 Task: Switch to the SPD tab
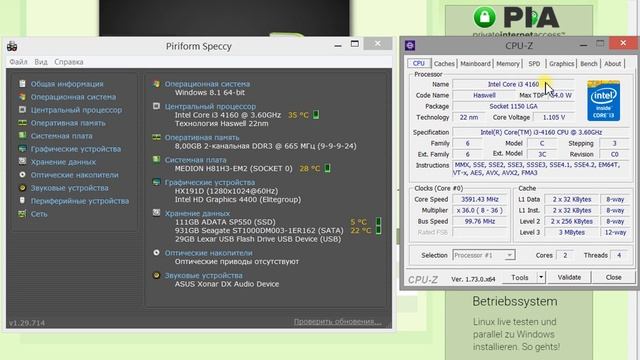pyautogui.click(x=534, y=64)
